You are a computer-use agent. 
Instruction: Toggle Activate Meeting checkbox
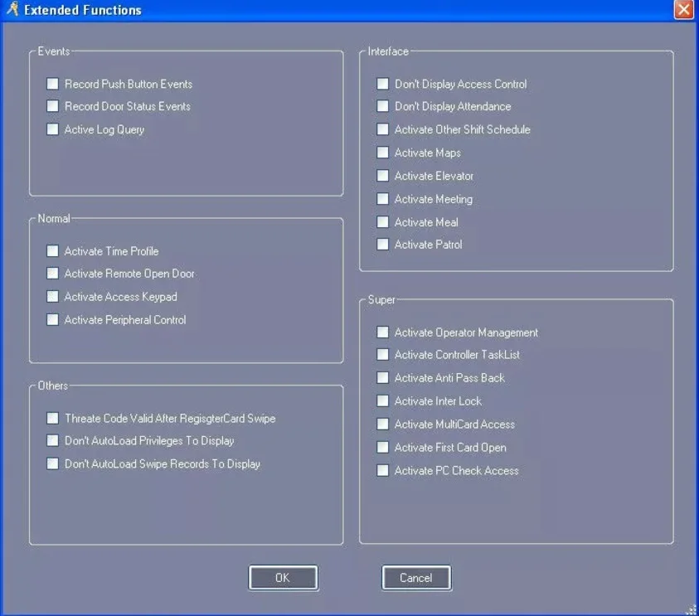click(382, 199)
